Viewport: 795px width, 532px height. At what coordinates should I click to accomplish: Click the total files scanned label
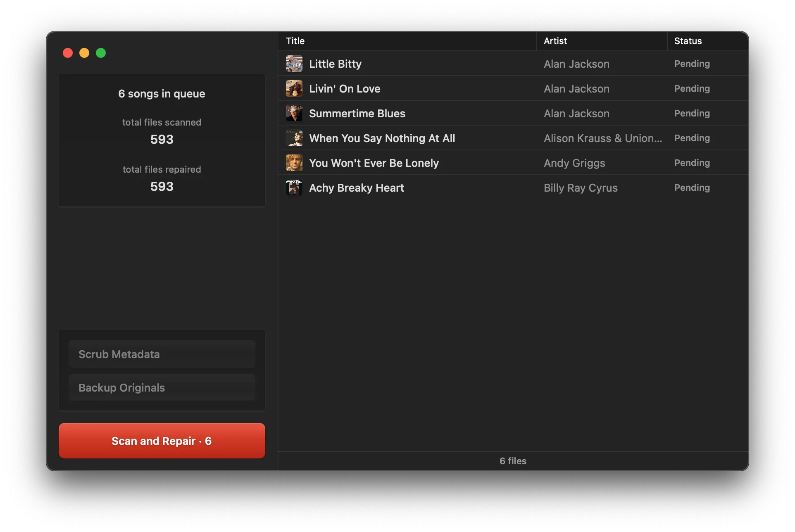pos(162,122)
